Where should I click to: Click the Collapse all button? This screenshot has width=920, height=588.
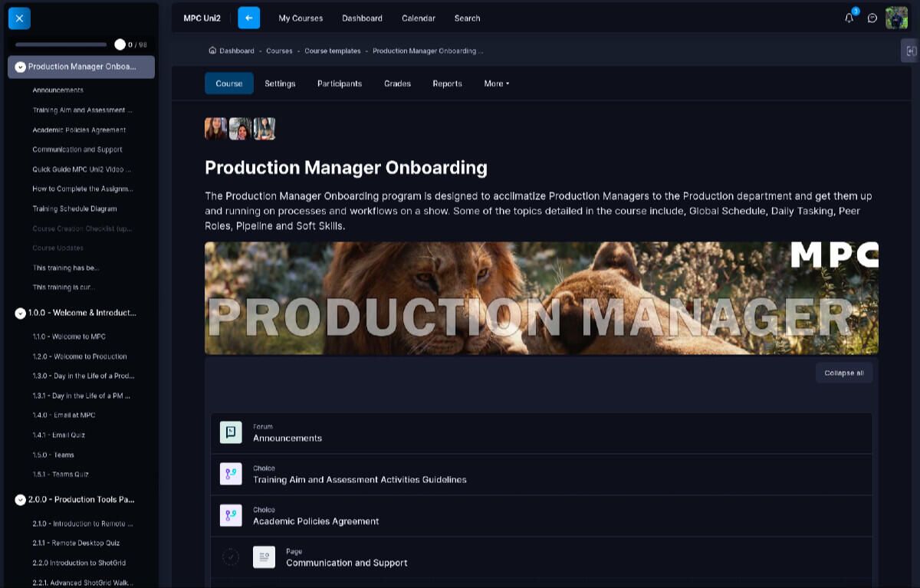(844, 373)
